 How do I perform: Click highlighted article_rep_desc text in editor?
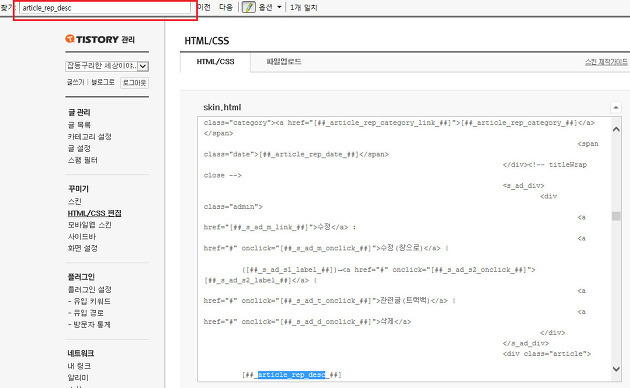tap(291, 375)
